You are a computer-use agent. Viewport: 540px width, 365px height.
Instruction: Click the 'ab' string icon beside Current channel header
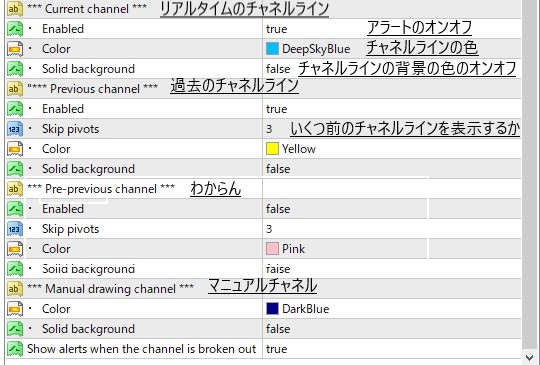click(x=15, y=9)
